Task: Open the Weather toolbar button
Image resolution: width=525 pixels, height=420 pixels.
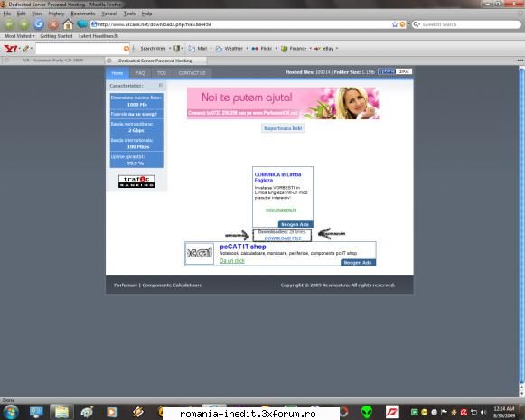Action: [x=230, y=49]
